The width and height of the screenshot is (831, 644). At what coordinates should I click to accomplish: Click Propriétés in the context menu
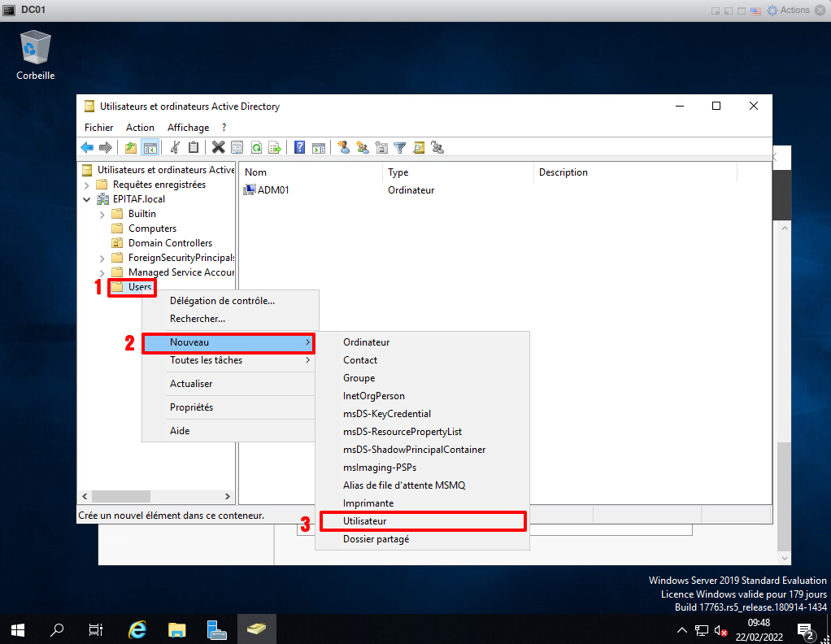tap(191, 407)
